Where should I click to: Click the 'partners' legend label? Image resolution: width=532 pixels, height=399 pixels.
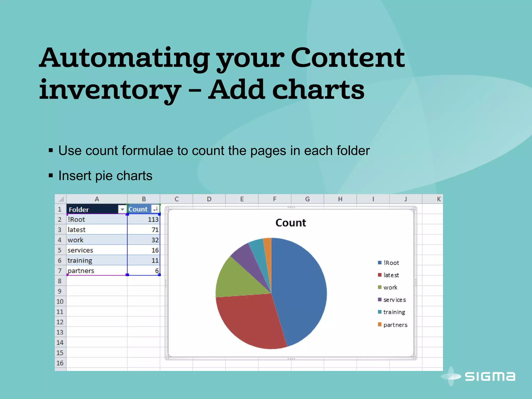coord(395,325)
